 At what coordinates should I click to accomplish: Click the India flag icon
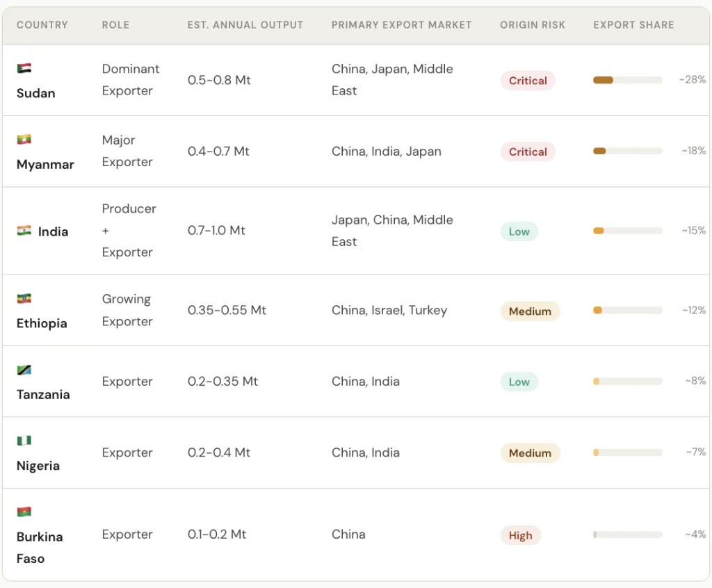coord(24,231)
